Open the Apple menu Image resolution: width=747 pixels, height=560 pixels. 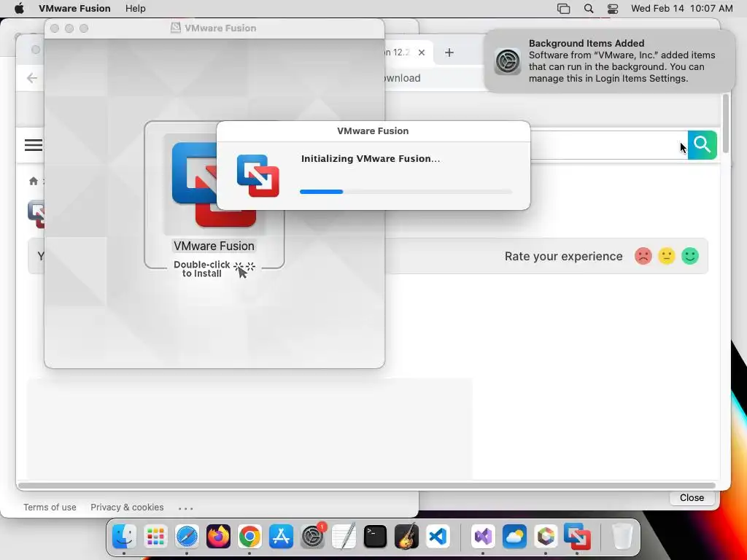[19, 9]
